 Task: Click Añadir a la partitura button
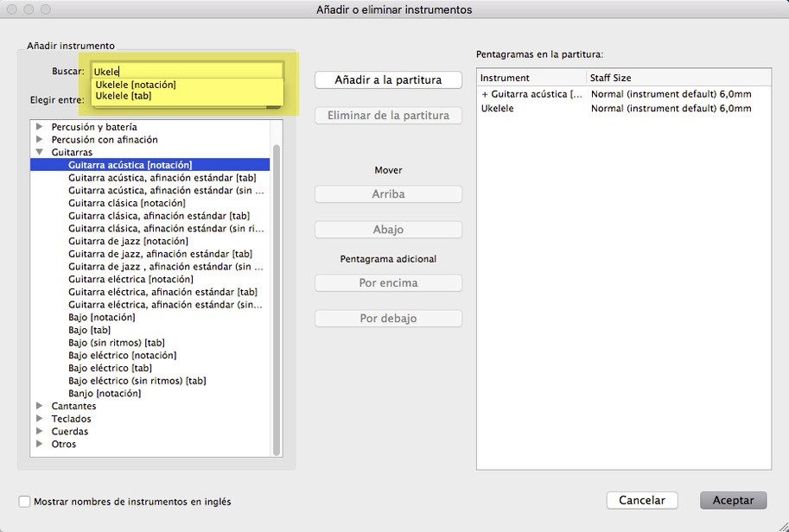[388, 79]
